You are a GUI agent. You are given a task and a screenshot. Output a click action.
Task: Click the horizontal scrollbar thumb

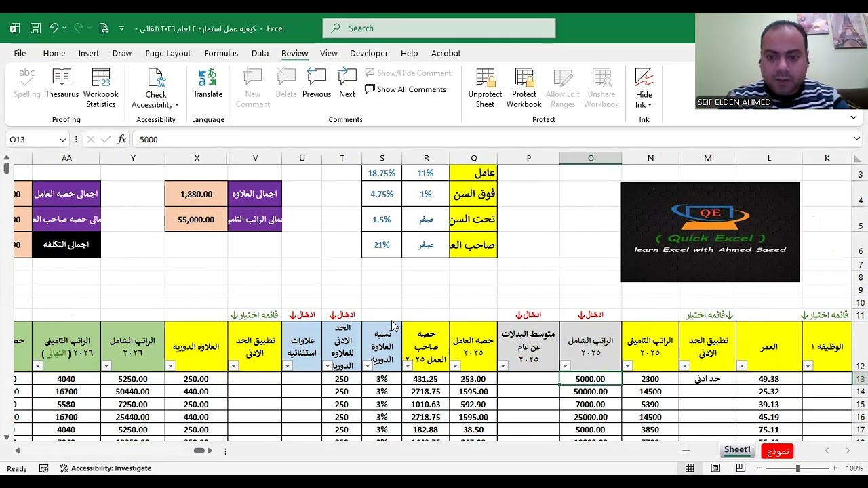201,451
